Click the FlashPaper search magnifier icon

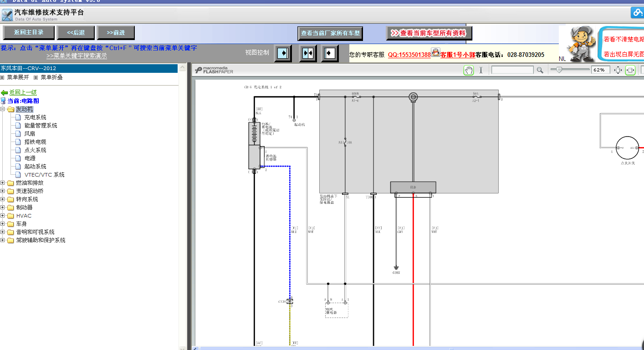point(540,70)
